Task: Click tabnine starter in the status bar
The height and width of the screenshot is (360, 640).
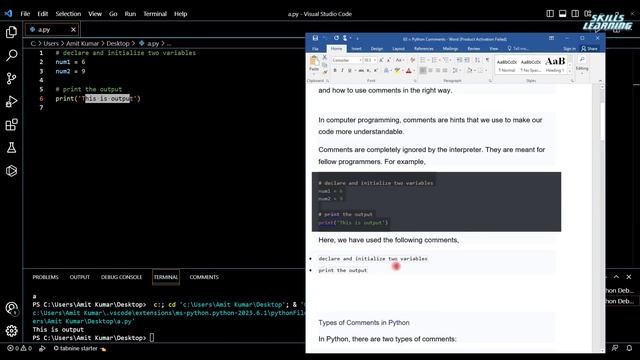Action: pyautogui.click(x=79, y=349)
